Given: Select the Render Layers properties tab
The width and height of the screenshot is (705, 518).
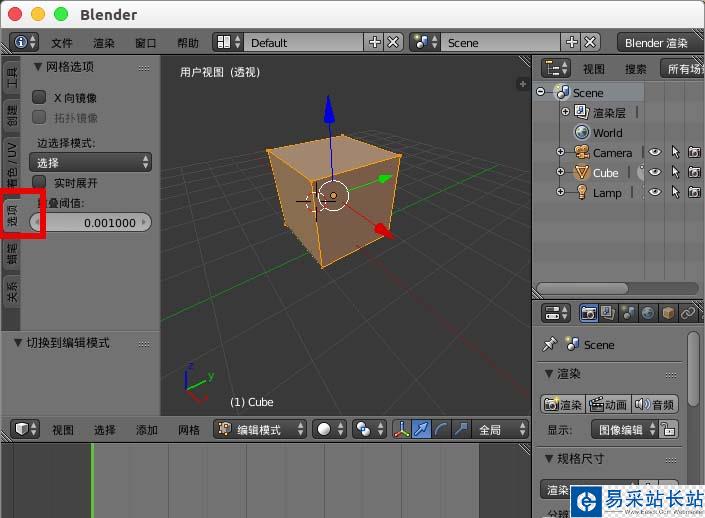Looking at the screenshot, I should [x=608, y=313].
